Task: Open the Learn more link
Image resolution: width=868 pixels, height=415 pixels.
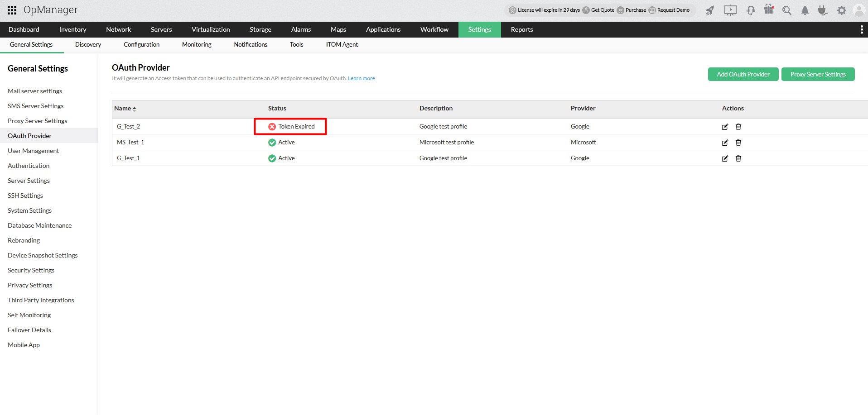Action: (361, 78)
